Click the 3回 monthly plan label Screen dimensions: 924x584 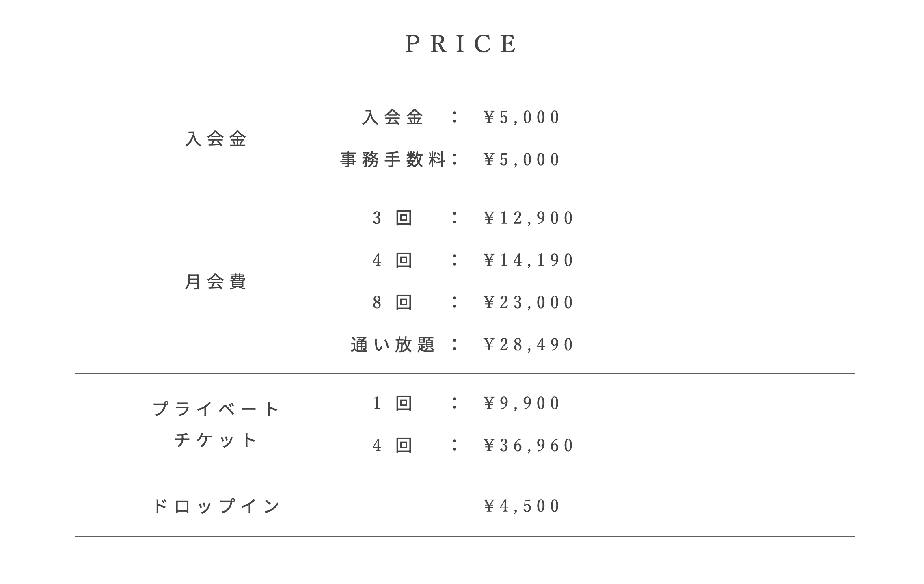coord(392,218)
